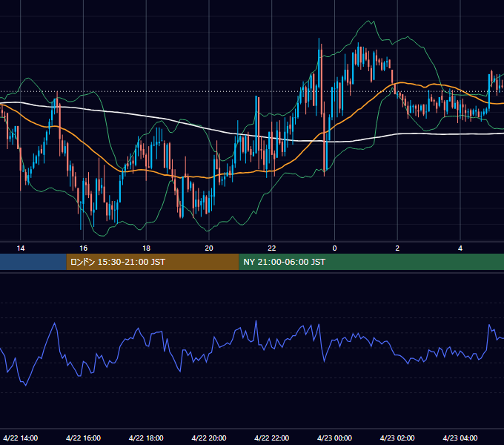Click the 4/22 16:00 time label

click(83, 438)
